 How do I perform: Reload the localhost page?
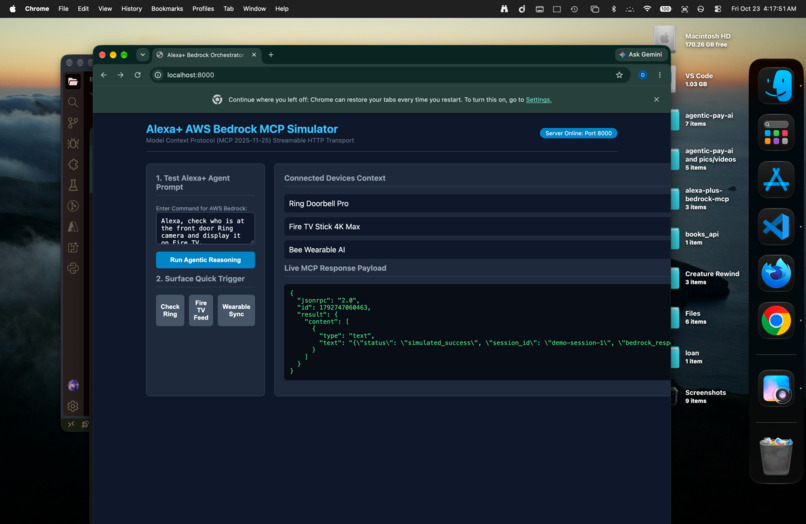pos(138,75)
